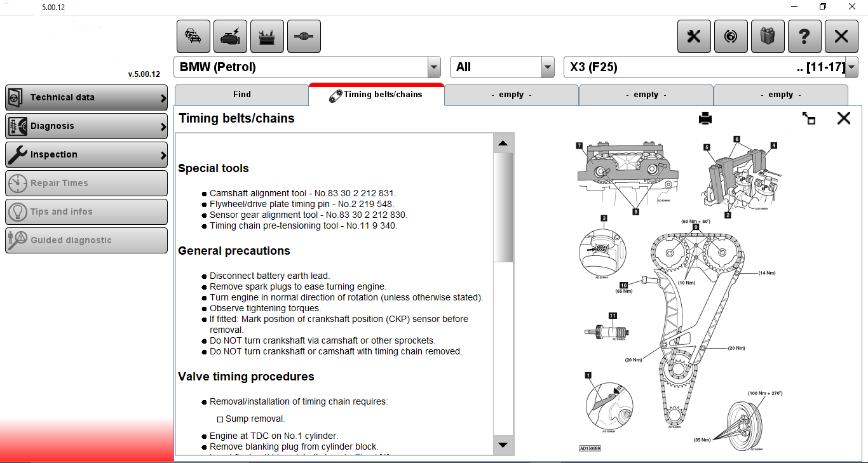This screenshot has height=463, width=868.
Task: Close the Timing belts/chains panel
Action: click(x=843, y=118)
